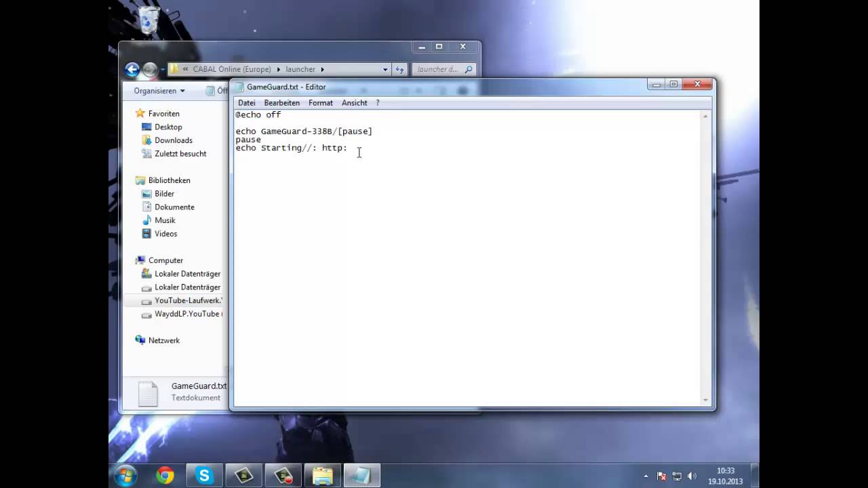Open volume control tray icon
Image resolution: width=868 pixels, height=488 pixels.
coord(691,476)
